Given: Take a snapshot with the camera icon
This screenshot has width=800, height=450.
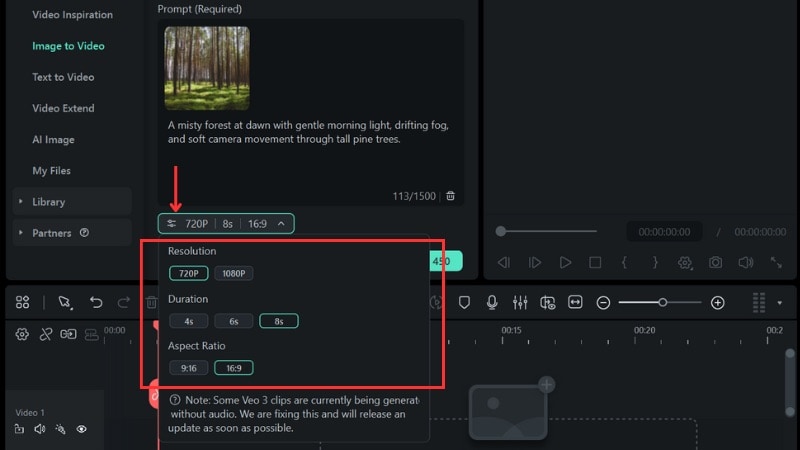Looking at the screenshot, I should pos(715,262).
